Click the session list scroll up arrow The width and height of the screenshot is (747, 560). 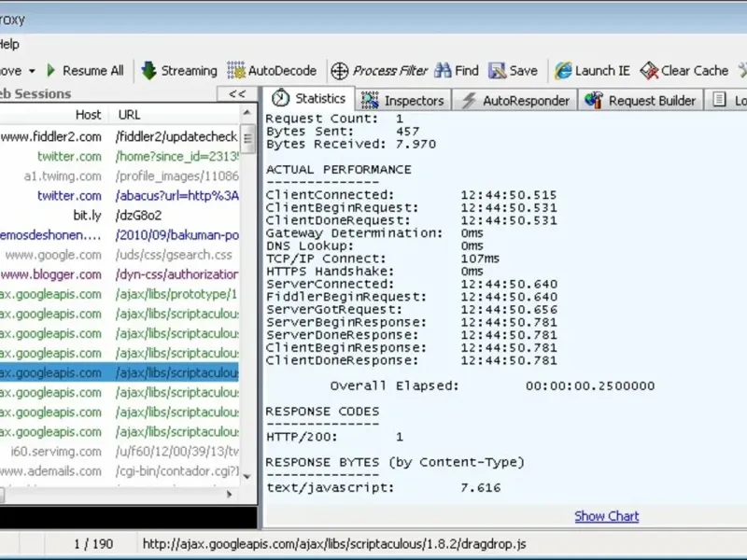click(x=247, y=113)
